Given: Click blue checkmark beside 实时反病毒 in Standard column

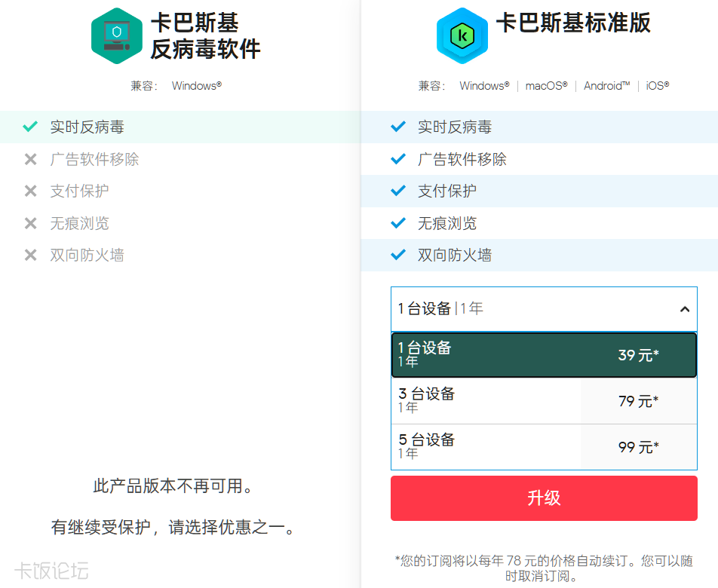Looking at the screenshot, I should [398, 127].
